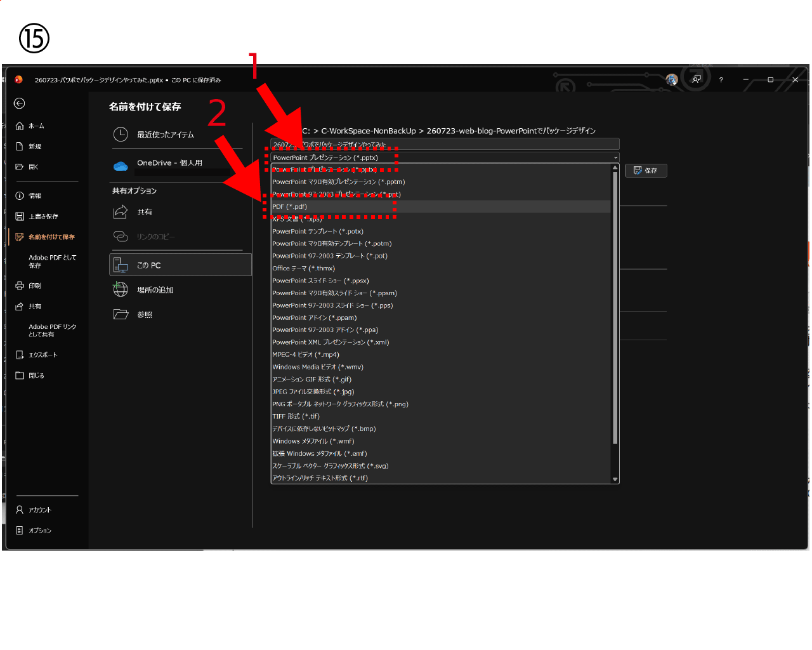
Task: Collapse the file type combo box arrow
Action: pos(615,158)
